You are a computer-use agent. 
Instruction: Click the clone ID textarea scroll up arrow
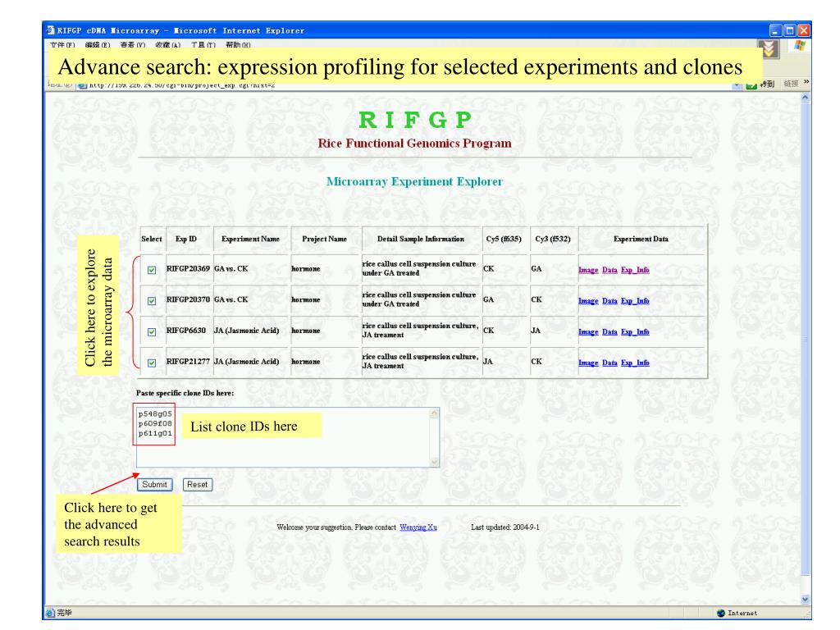point(435,413)
